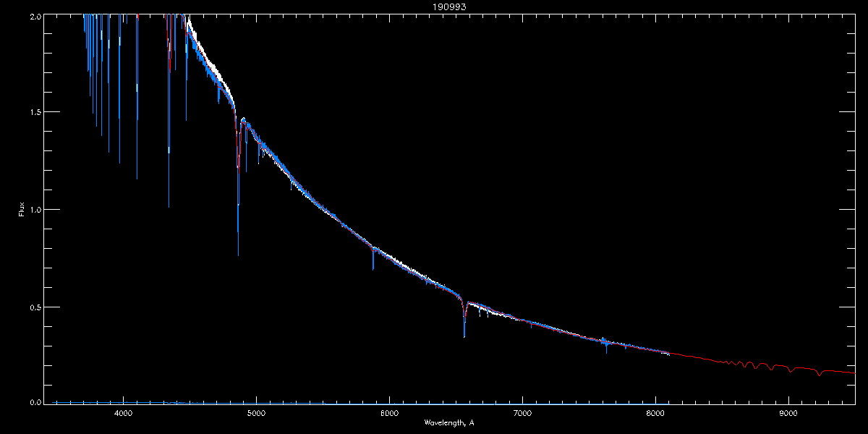Click the 0.0 flux tick label
Image resolution: width=868 pixels, height=434 pixels.
pyautogui.click(x=35, y=403)
